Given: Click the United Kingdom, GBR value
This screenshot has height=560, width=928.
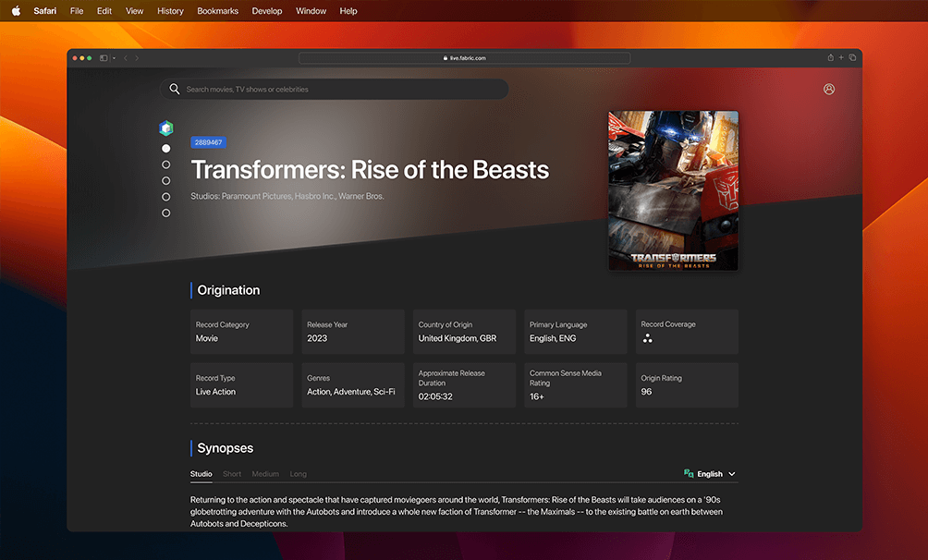Looking at the screenshot, I should (458, 338).
